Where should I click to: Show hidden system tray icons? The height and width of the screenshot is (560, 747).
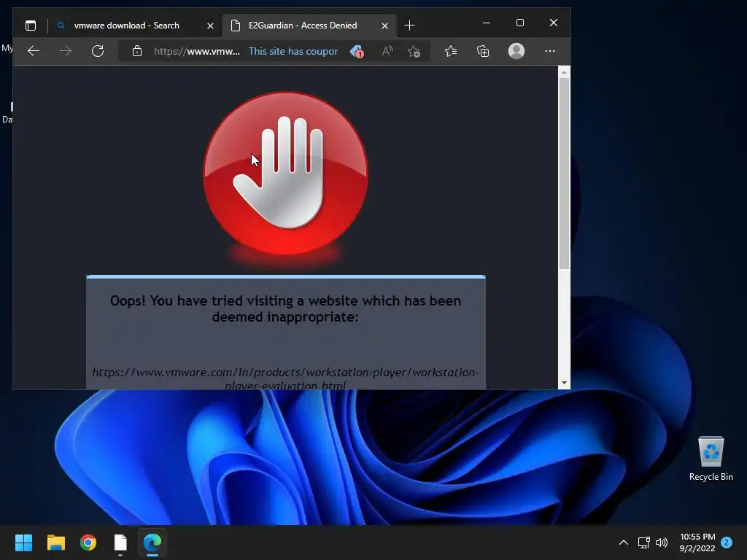(x=623, y=542)
